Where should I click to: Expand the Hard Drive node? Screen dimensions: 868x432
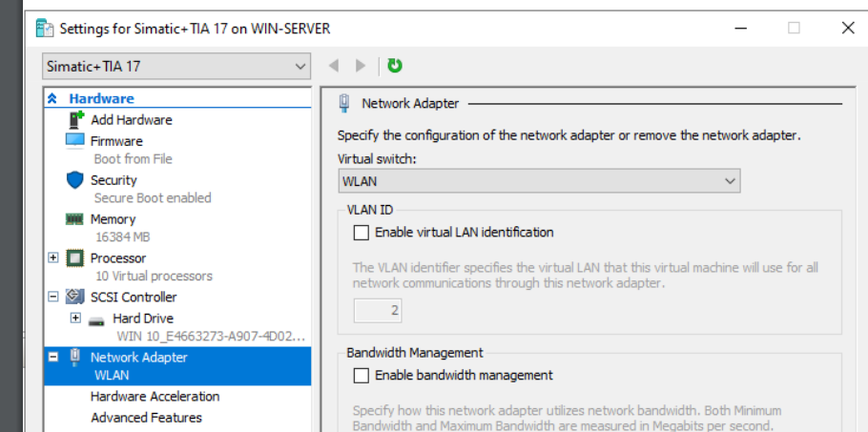tap(75, 319)
